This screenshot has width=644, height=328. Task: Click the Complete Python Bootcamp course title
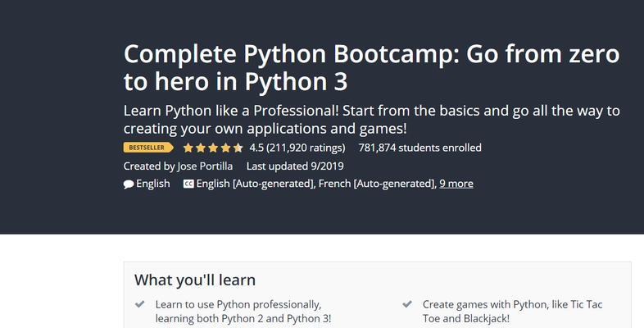pos(371,67)
